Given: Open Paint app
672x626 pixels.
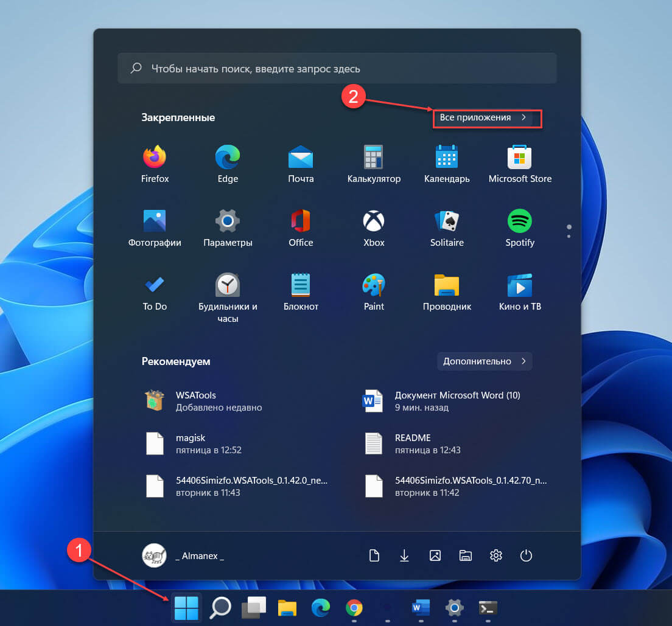Looking at the screenshot, I should (x=374, y=292).
